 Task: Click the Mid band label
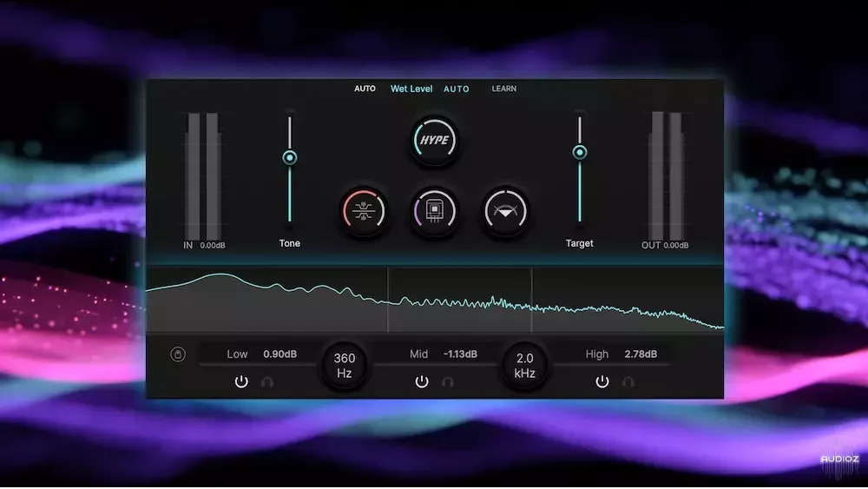pyautogui.click(x=418, y=354)
